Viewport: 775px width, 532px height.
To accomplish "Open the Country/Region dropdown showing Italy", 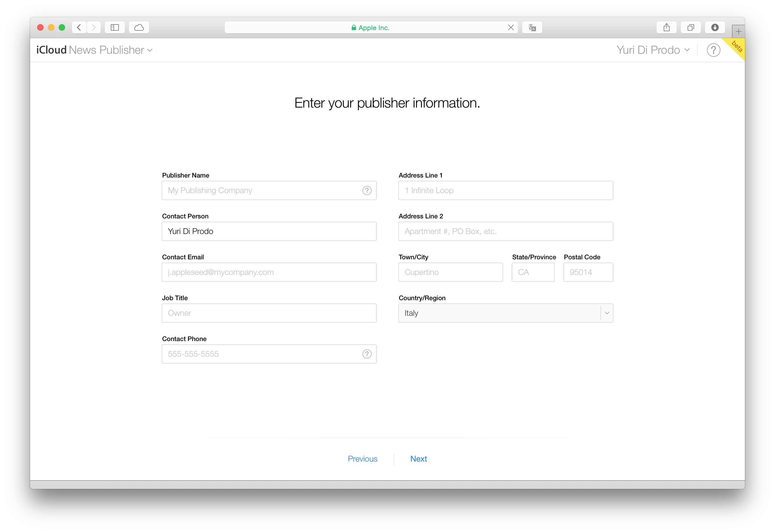I will click(506, 313).
